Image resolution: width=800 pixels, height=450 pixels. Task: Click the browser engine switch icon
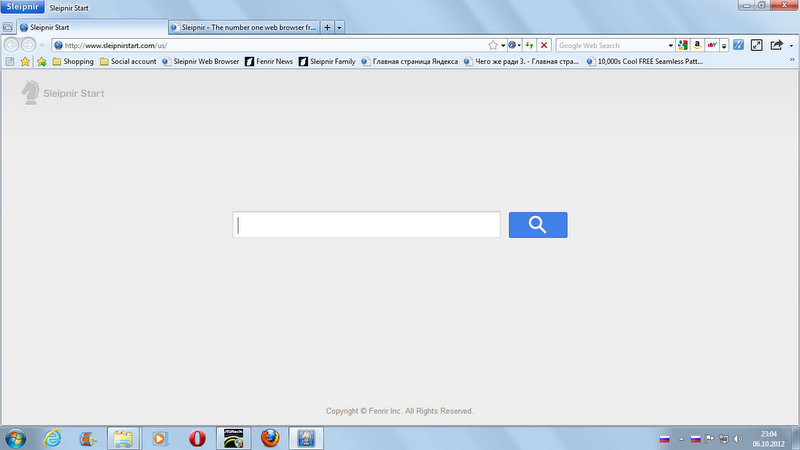coord(512,45)
